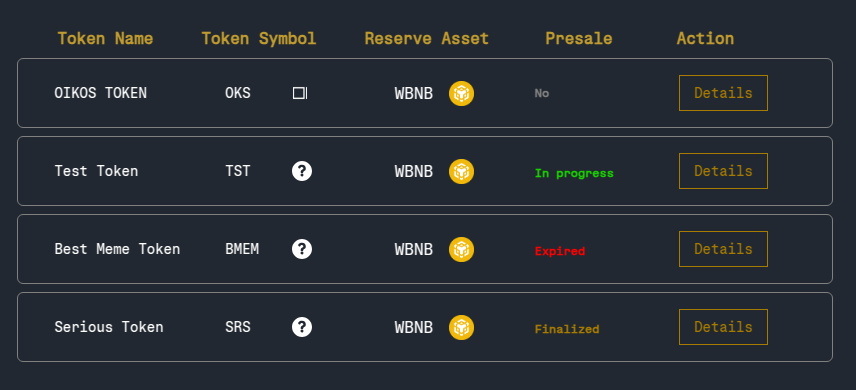View Details of Serious Token
Screen dimensions: 856x390
click(723, 327)
